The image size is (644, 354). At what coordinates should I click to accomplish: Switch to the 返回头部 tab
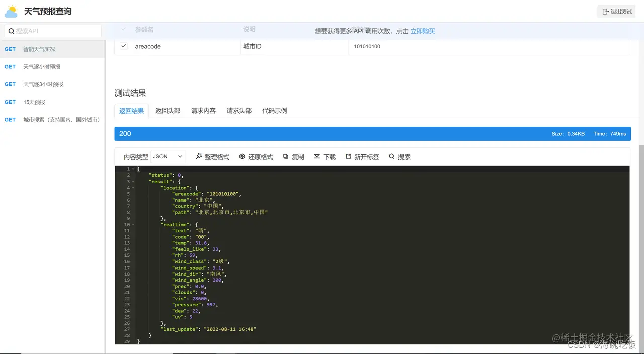pyautogui.click(x=168, y=110)
